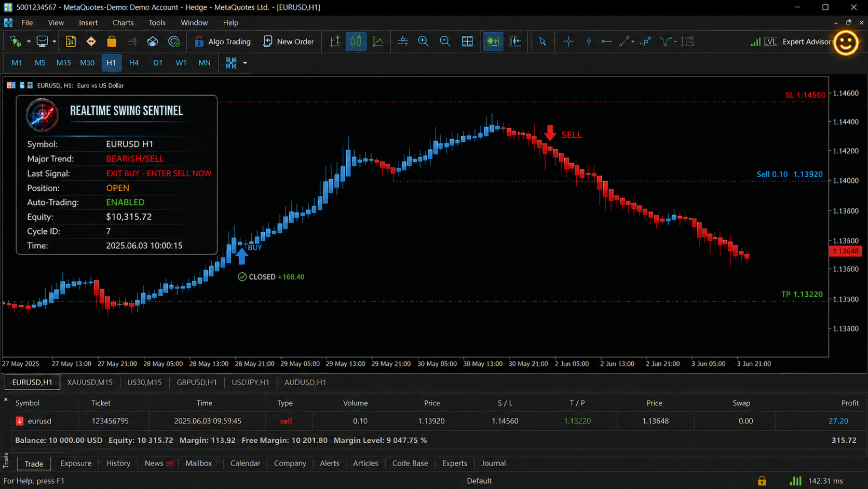Select the trendline drawing tool
This screenshot has height=489, width=868.
[625, 42]
